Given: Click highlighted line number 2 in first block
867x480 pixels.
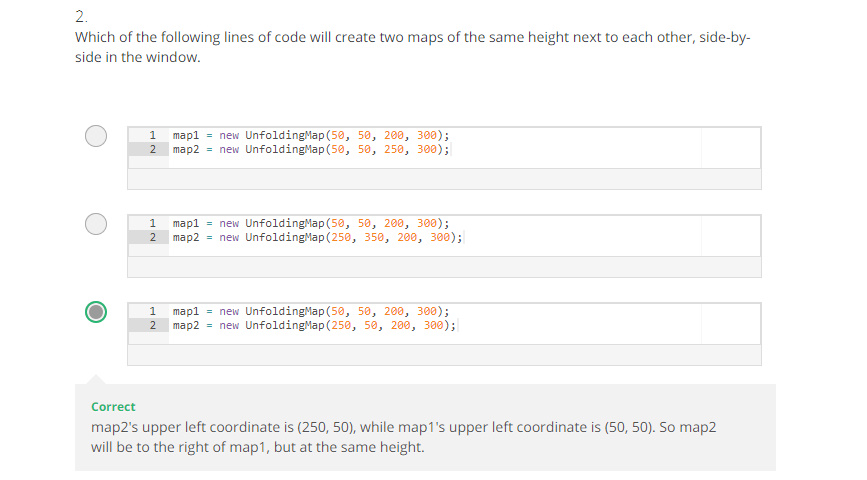Looking at the screenshot, I should pyautogui.click(x=153, y=149).
